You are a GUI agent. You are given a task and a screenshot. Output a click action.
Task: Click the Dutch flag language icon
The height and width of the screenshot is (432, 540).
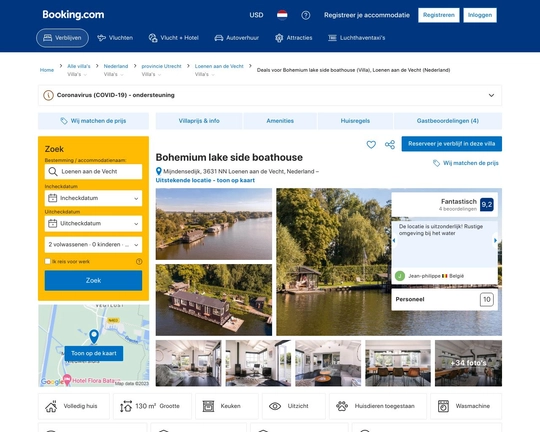282,15
